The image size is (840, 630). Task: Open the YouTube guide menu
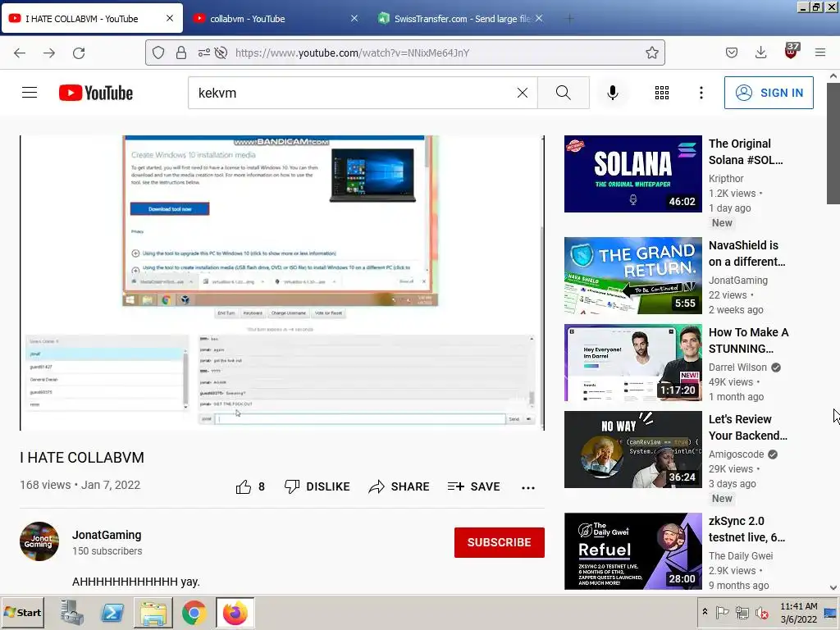pos(30,93)
